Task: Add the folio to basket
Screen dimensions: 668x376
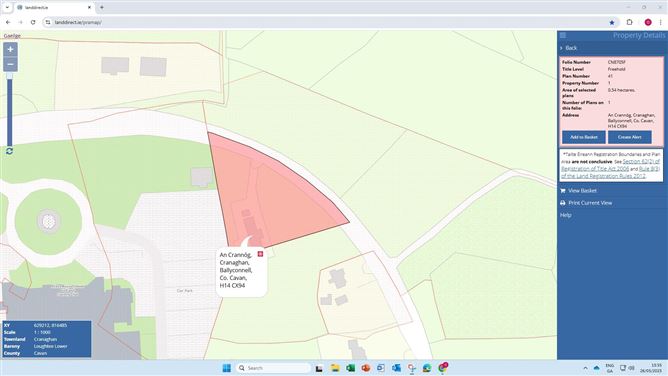Action: [584, 137]
